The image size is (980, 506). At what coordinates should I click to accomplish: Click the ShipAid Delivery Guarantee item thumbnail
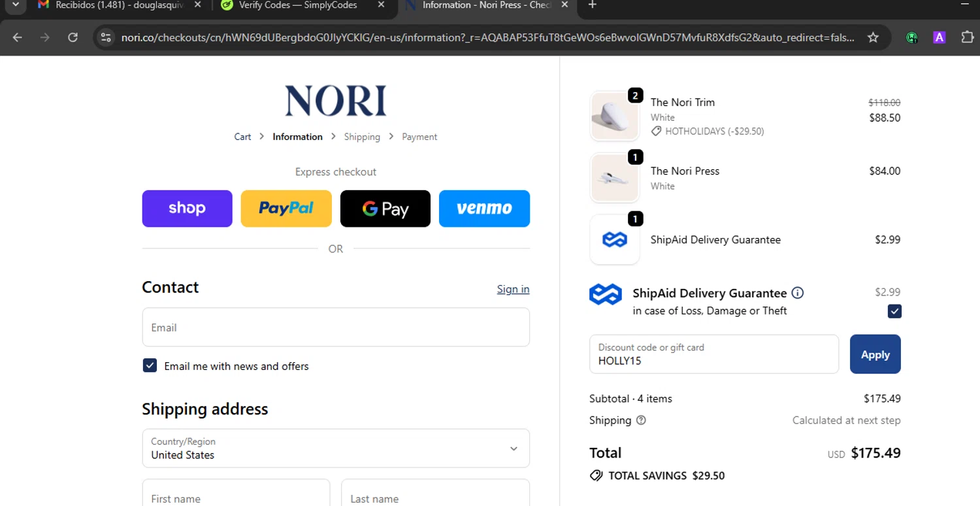coord(614,239)
